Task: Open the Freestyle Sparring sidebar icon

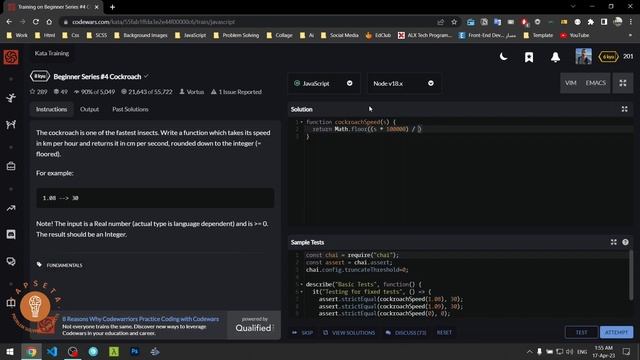Action: [x=11, y=124]
